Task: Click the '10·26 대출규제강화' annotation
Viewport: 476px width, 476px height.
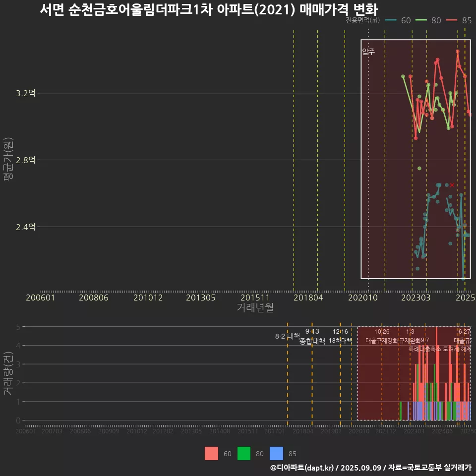Action: point(382,336)
